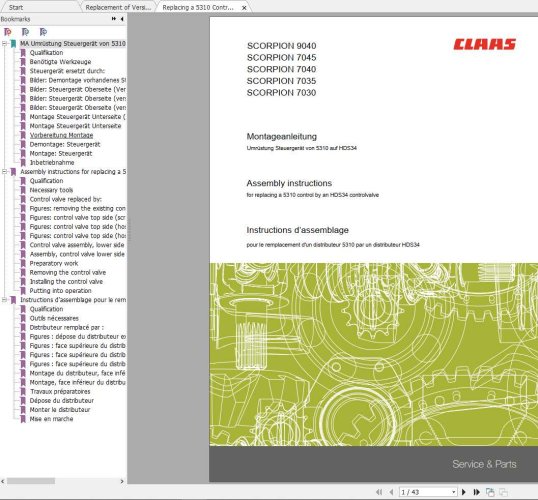Click the second bookmark toolbar icon
The image size is (538, 500).
pyautogui.click(x=25, y=32)
